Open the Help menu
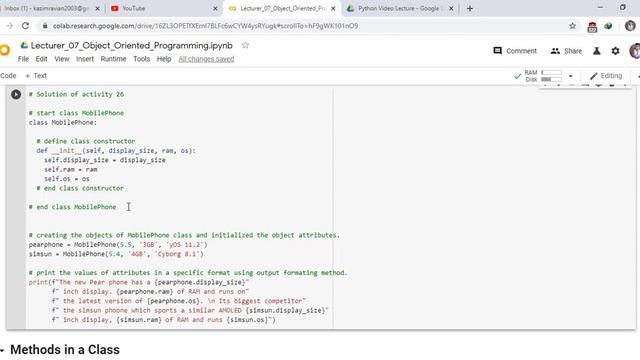Screen dimensions: 640x360 (164, 59)
